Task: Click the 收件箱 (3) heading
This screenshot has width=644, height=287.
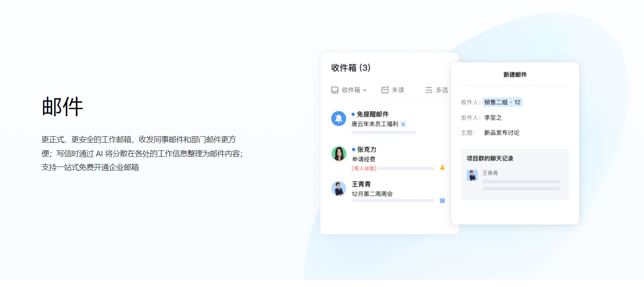Action: tap(351, 67)
